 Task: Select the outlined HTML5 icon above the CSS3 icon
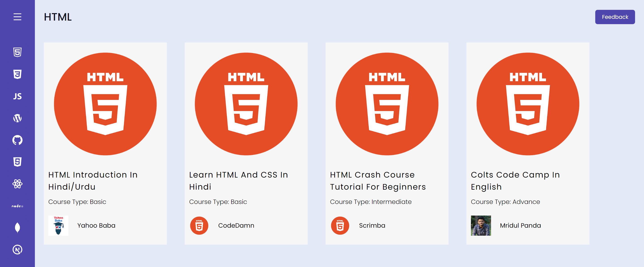click(17, 52)
